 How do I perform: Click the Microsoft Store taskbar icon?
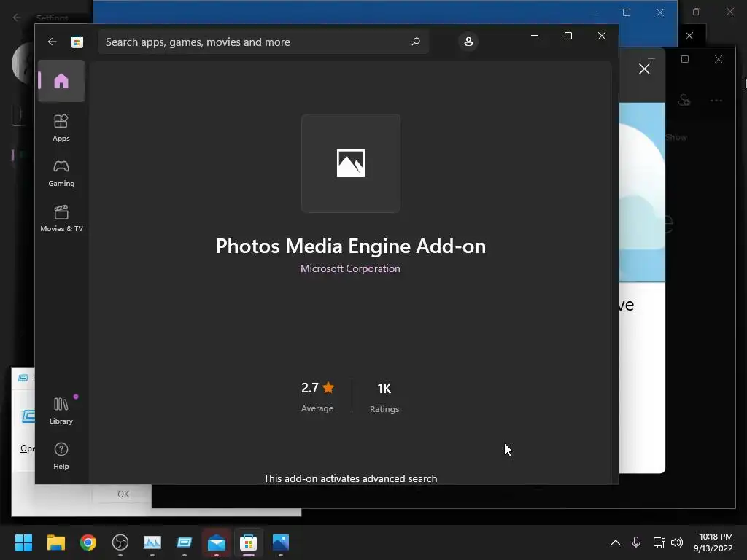tap(248, 542)
